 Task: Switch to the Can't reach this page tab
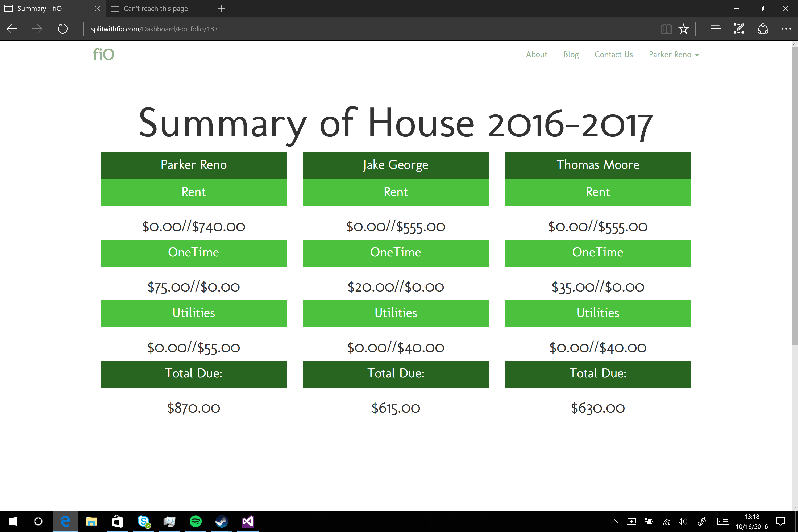pos(156,9)
